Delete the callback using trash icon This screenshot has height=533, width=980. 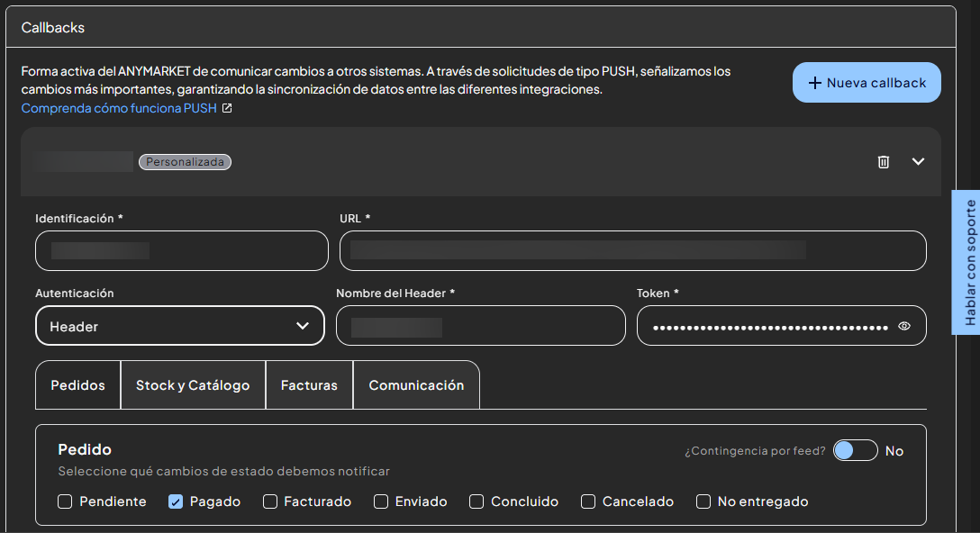click(x=883, y=162)
